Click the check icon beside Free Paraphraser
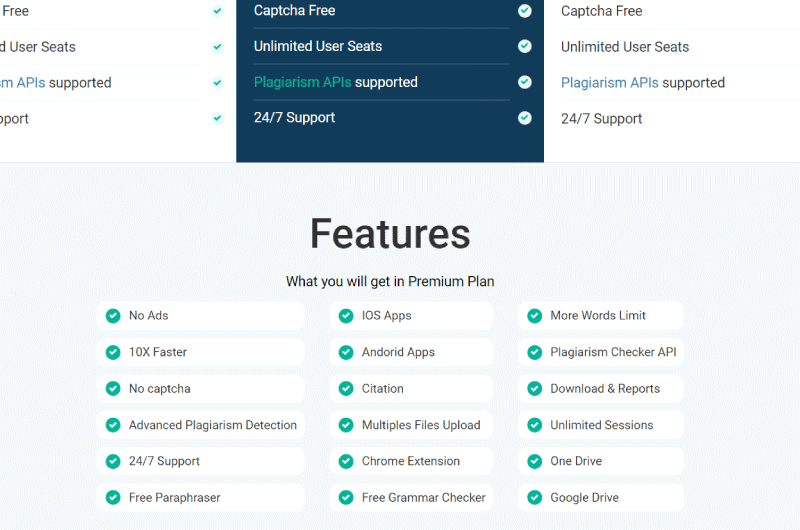 click(x=113, y=497)
